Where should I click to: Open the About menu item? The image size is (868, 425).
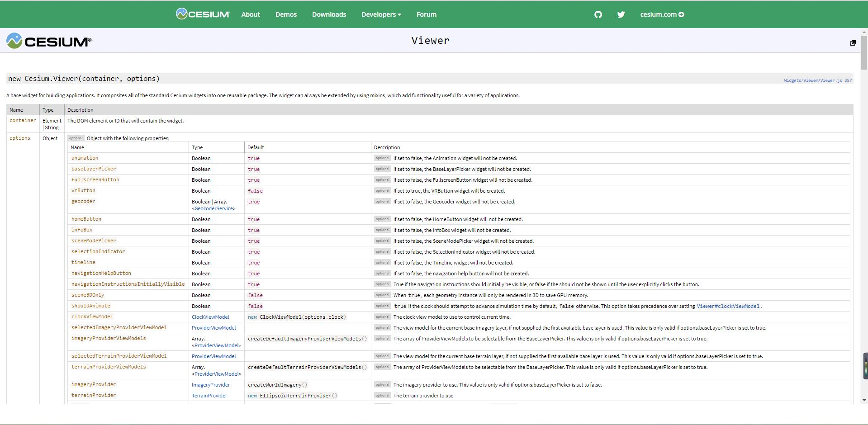coord(251,14)
